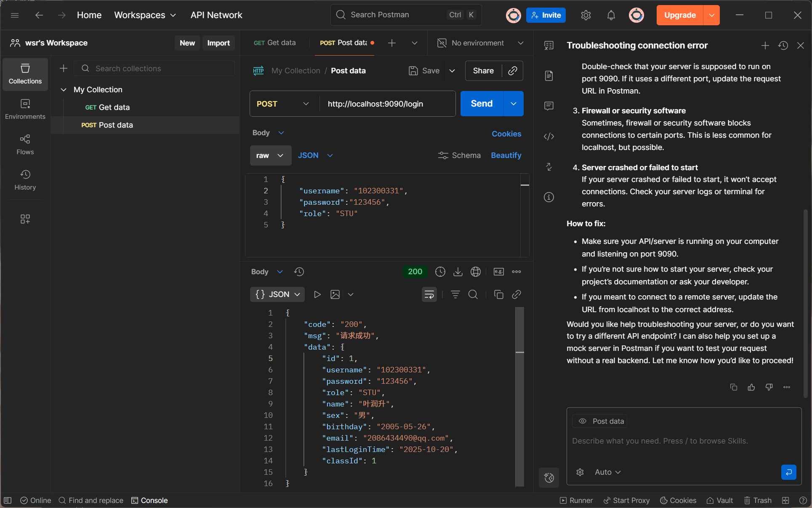Create a new collection with plus icon
812x508 pixels.
64,68
